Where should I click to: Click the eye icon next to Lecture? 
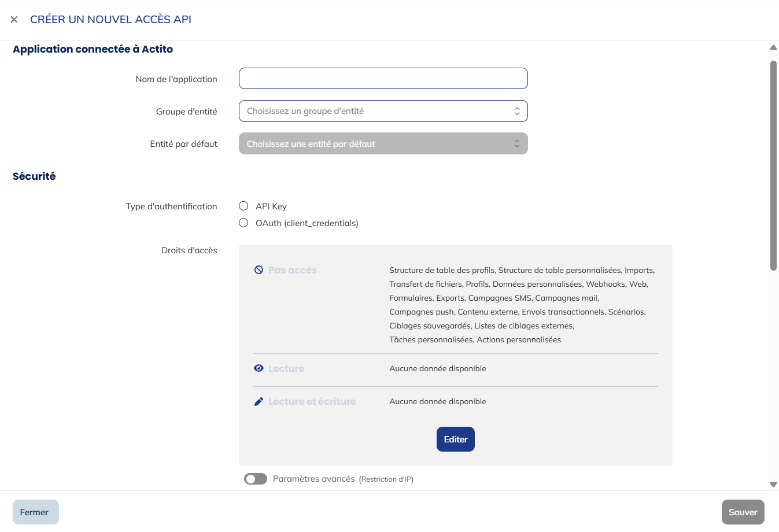click(259, 368)
